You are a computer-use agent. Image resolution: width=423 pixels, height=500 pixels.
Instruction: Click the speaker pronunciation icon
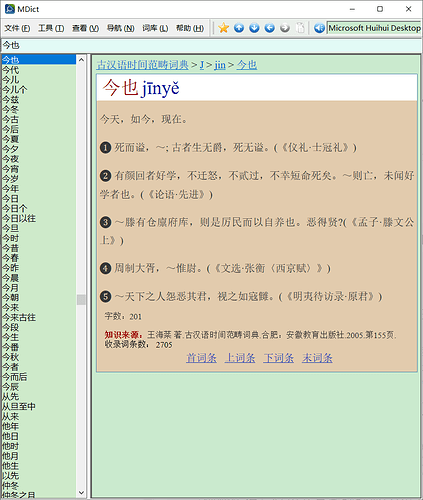click(x=319, y=28)
